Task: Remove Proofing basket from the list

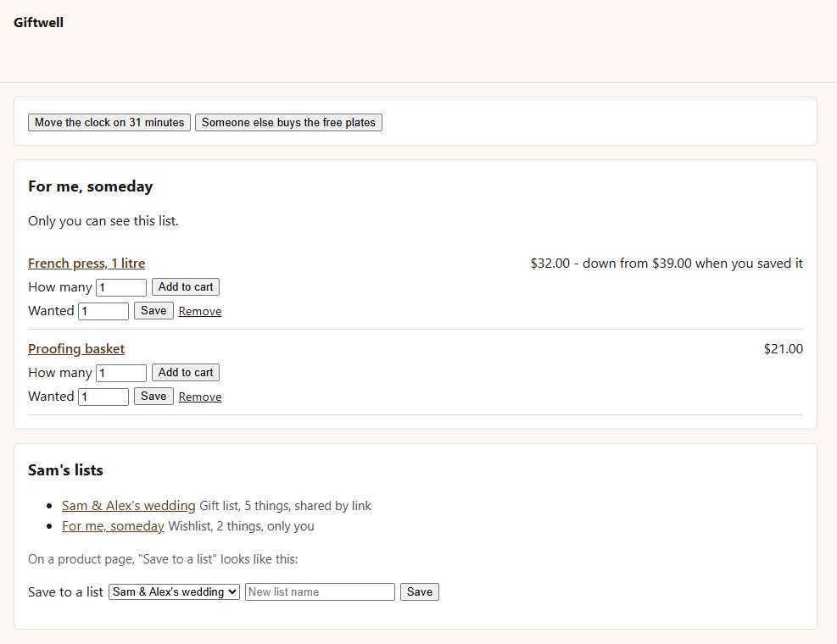Action: click(x=200, y=397)
